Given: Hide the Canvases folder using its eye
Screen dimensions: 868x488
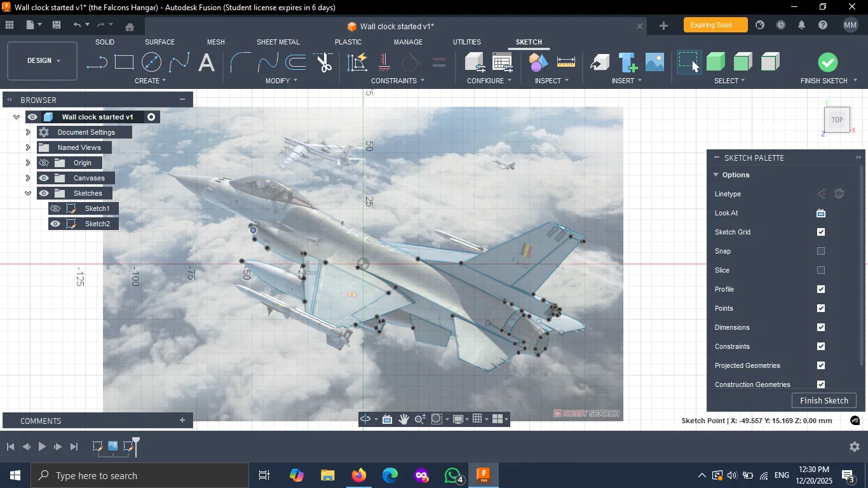Looking at the screenshot, I should 44,178.
